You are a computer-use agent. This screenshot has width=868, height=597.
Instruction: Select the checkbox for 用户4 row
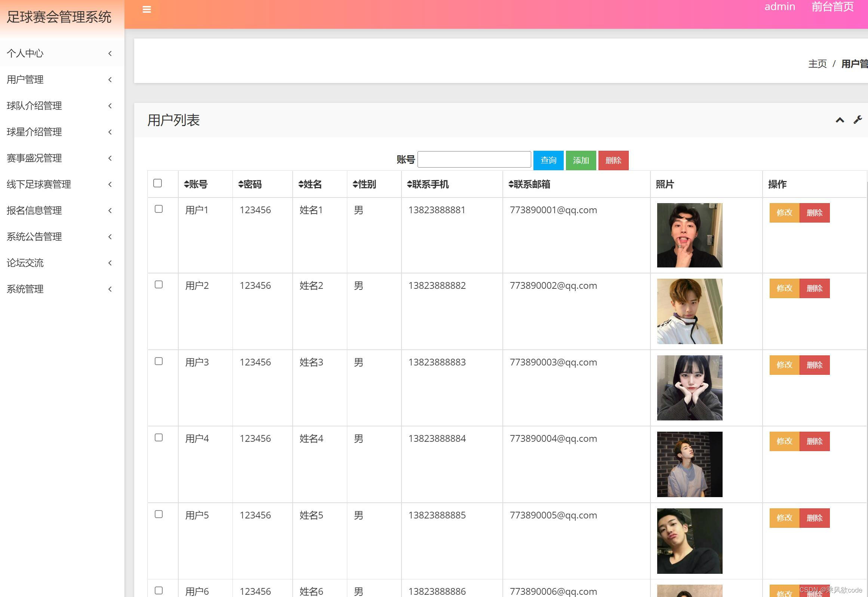[x=158, y=437]
